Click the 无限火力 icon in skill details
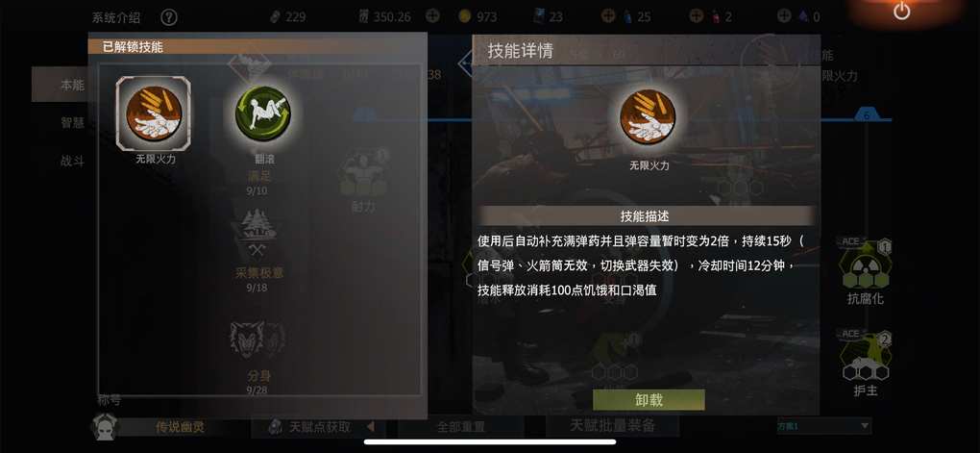 [x=649, y=118]
